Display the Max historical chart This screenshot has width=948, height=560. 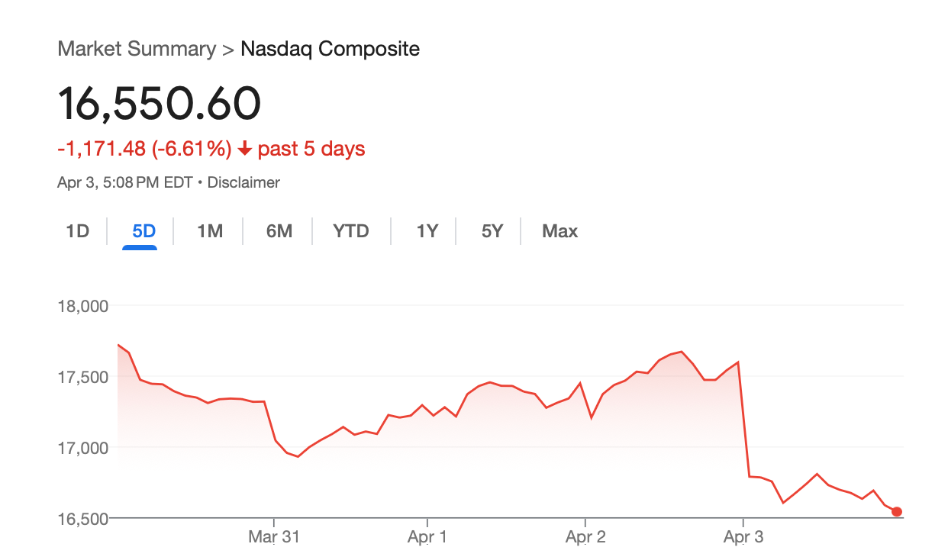tap(559, 230)
